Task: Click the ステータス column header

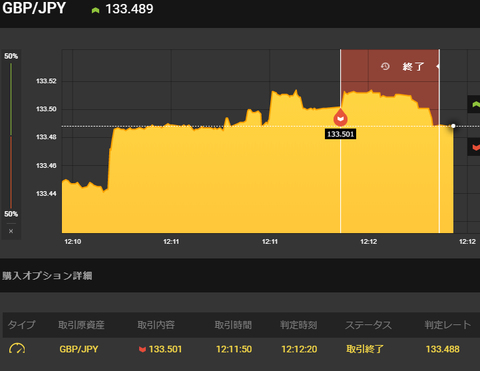Action: [x=368, y=325]
